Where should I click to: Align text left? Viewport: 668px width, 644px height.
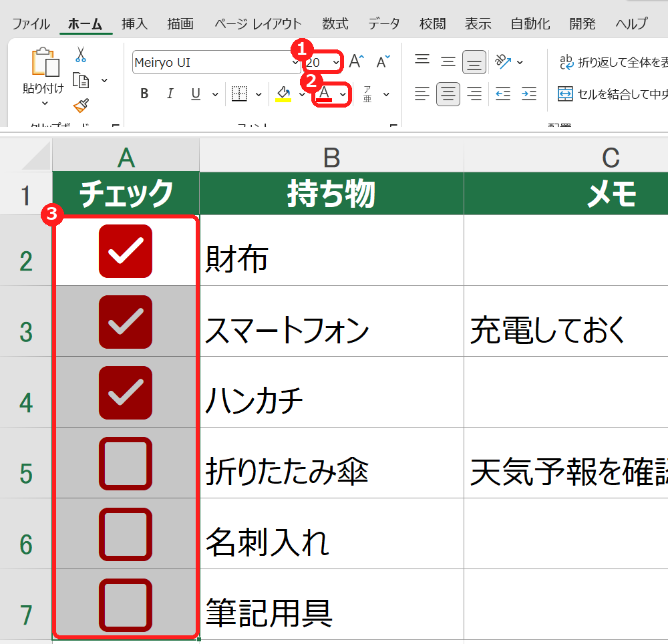click(422, 94)
